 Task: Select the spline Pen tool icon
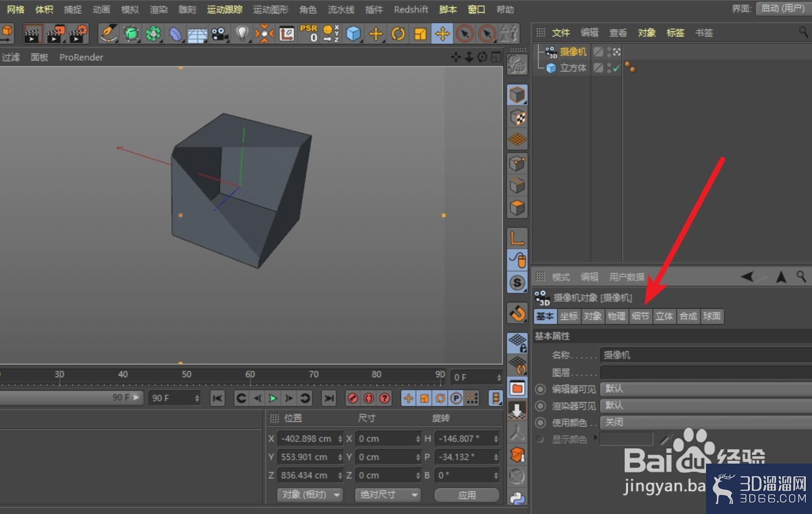click(x=108, y=34)
